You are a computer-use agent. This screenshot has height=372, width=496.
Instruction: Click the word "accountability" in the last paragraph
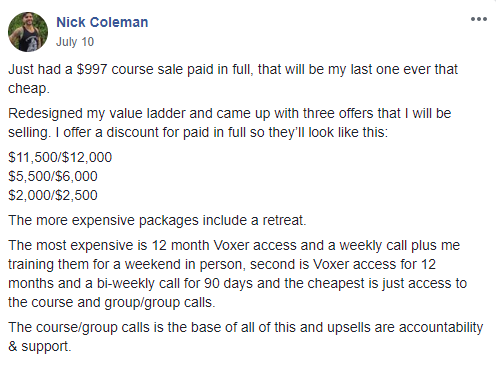tap(441, 327)
